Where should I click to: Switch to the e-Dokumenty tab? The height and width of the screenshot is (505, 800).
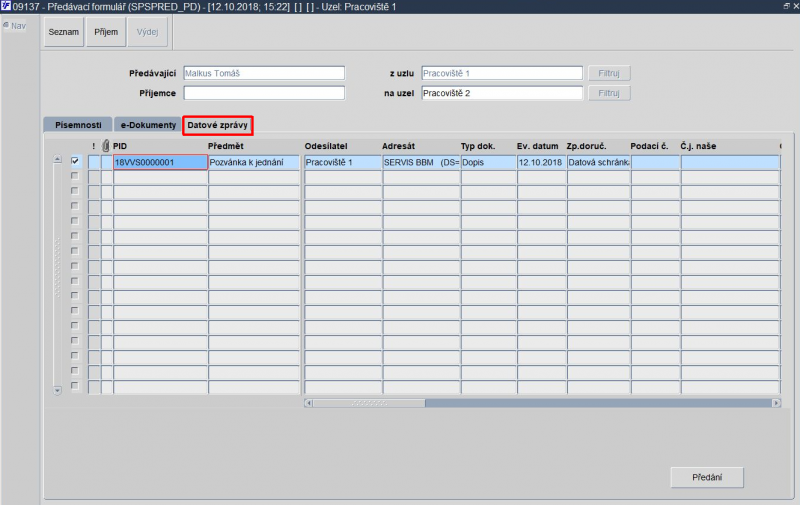[148, 125]
